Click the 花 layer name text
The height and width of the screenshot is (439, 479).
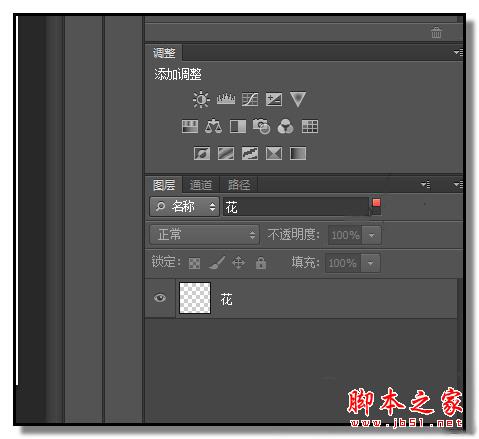[226, 299]
